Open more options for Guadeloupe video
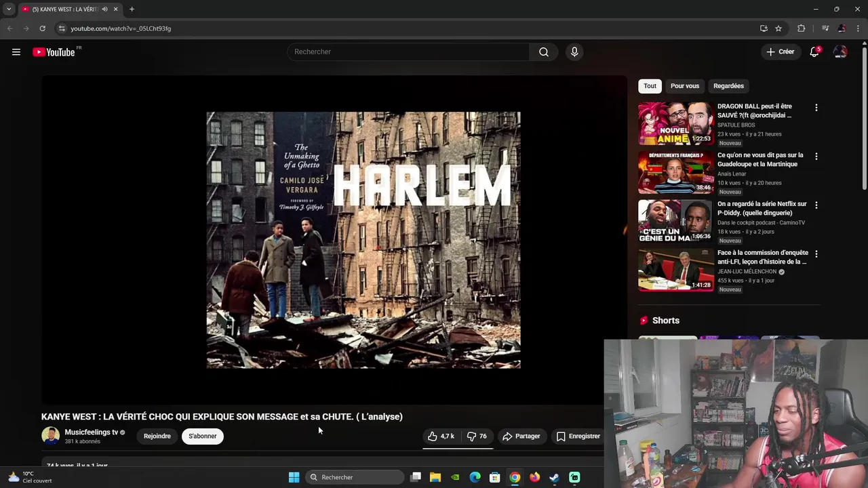 pos(816,157)
